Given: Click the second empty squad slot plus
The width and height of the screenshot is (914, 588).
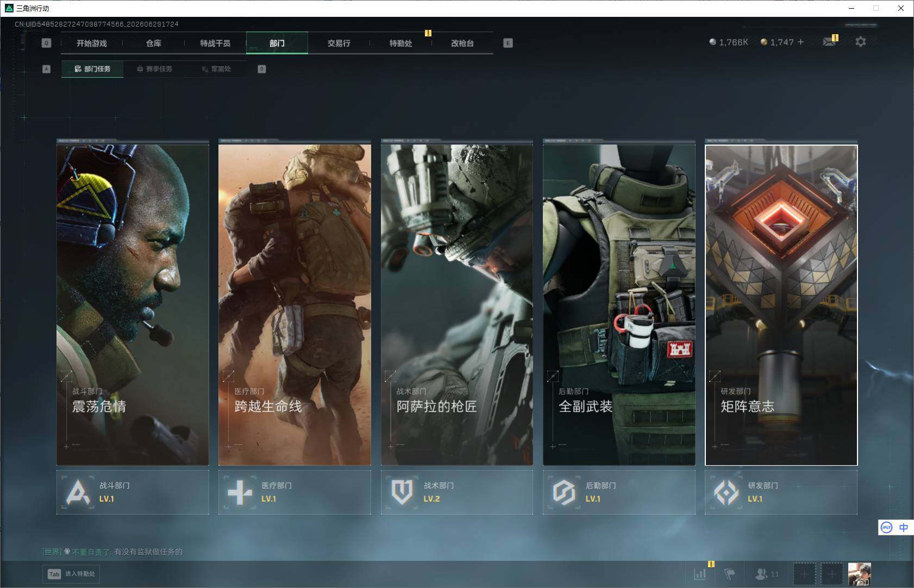Looking at the screenshot, I should [x=832, y=574].
